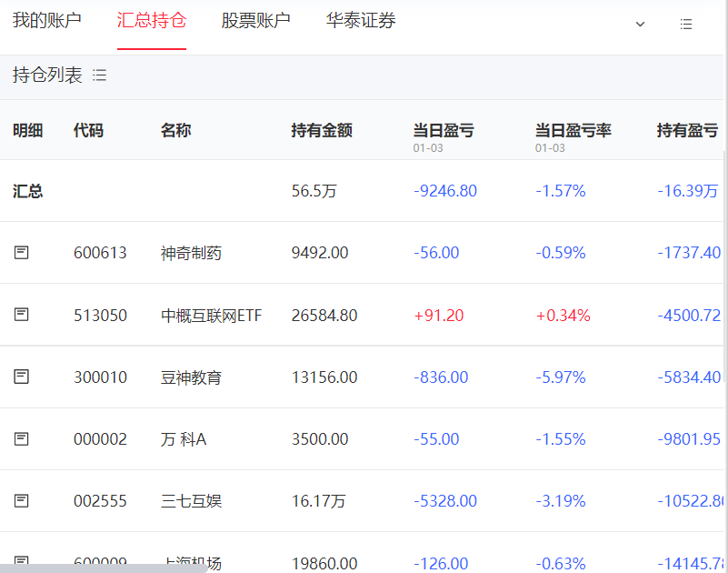Open detail icon for 神奇制药 row
The height and width of the screenshot is (573, 728).
22,253
